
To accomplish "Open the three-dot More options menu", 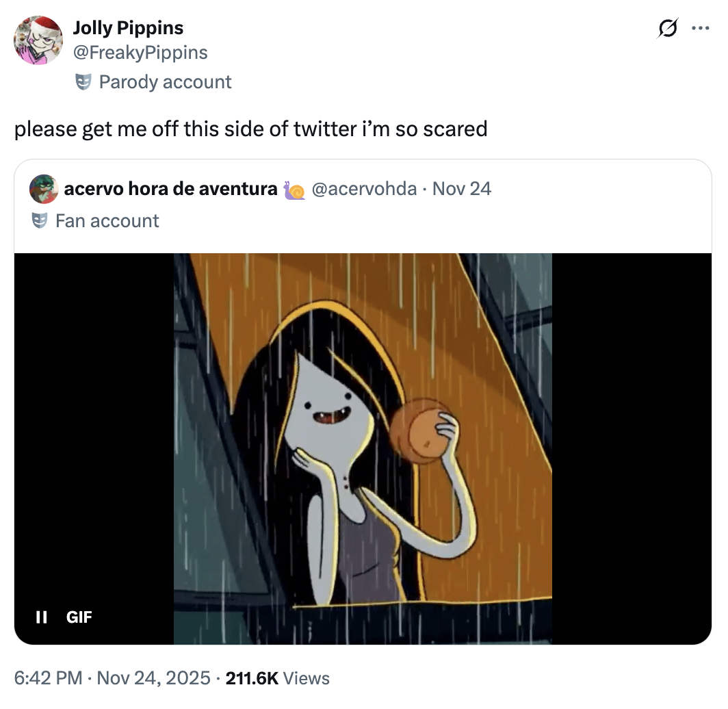I will click(x=701, y=29).
